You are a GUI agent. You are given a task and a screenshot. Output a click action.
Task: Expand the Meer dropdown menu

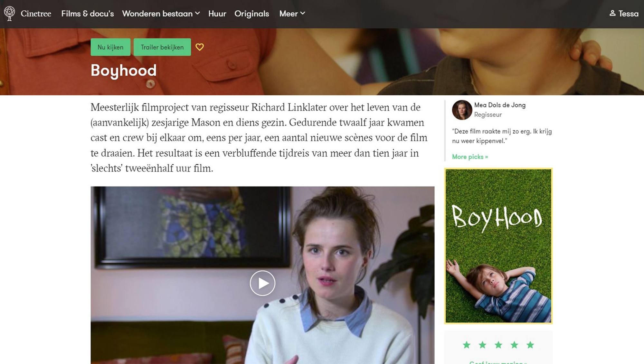pos(292,14)
